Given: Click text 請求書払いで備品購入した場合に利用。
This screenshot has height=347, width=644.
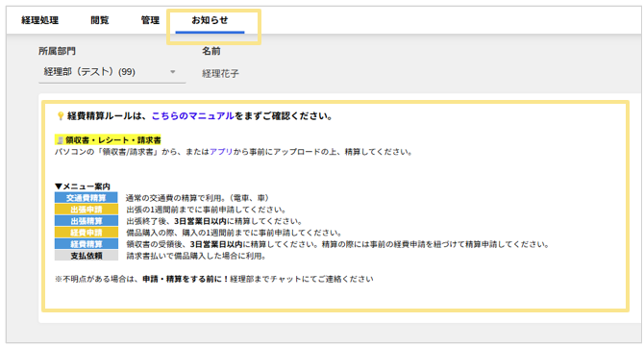Looking at the screenshot, I should (x=196, y=256).
